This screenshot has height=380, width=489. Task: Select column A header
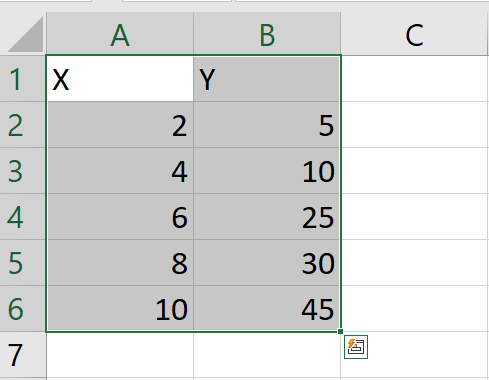[120, 34]
